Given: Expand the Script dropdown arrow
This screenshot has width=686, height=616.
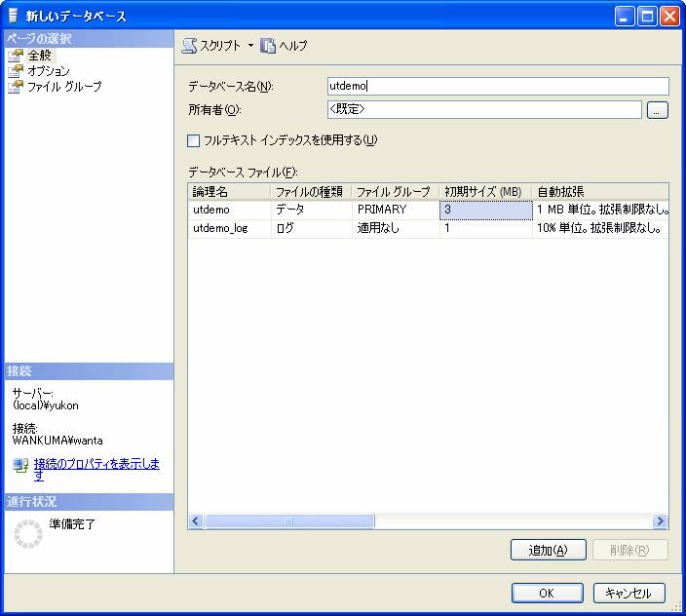Looking at the screenshot, I should click(249, 46).
